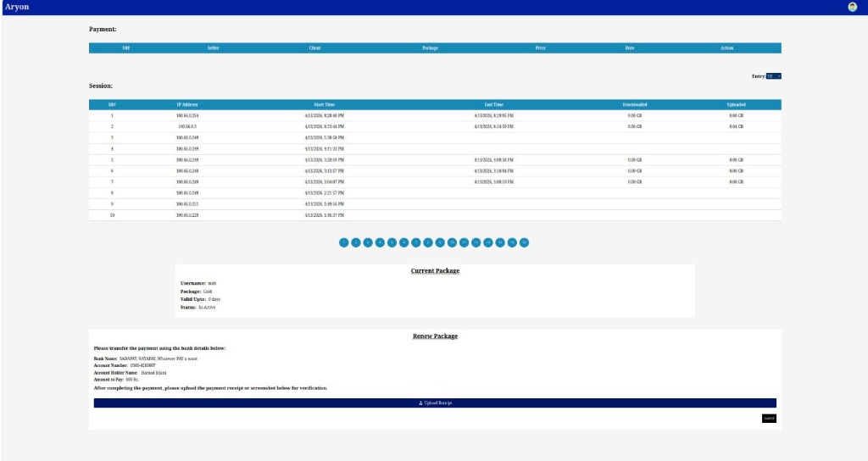Click the Downloaded column header
868x461 pixels.
pyautogui.click(x=634, y=104)
